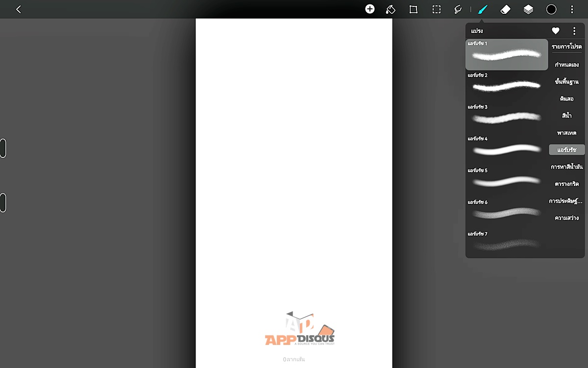This screenshot has height=368, width=588.
Task: Click the add plus icon
Action: pos(370,9)
